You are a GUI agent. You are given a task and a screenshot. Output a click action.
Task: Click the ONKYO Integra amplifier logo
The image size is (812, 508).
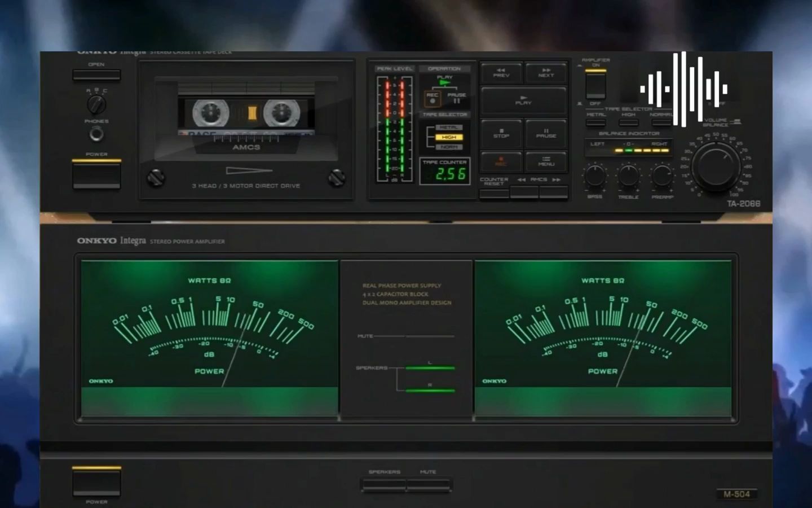tap(112, 241)
